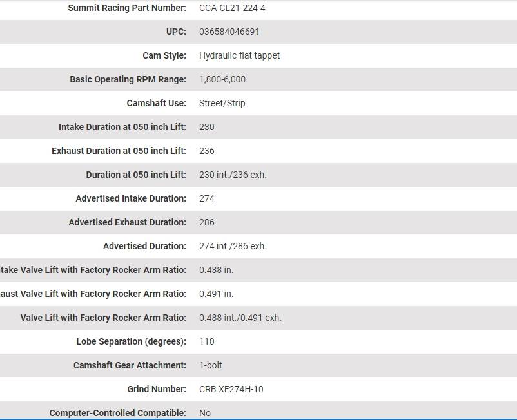517x420 pixels.
Task: Select the 274 int./286 exh. text
Action: click(233, 246)
